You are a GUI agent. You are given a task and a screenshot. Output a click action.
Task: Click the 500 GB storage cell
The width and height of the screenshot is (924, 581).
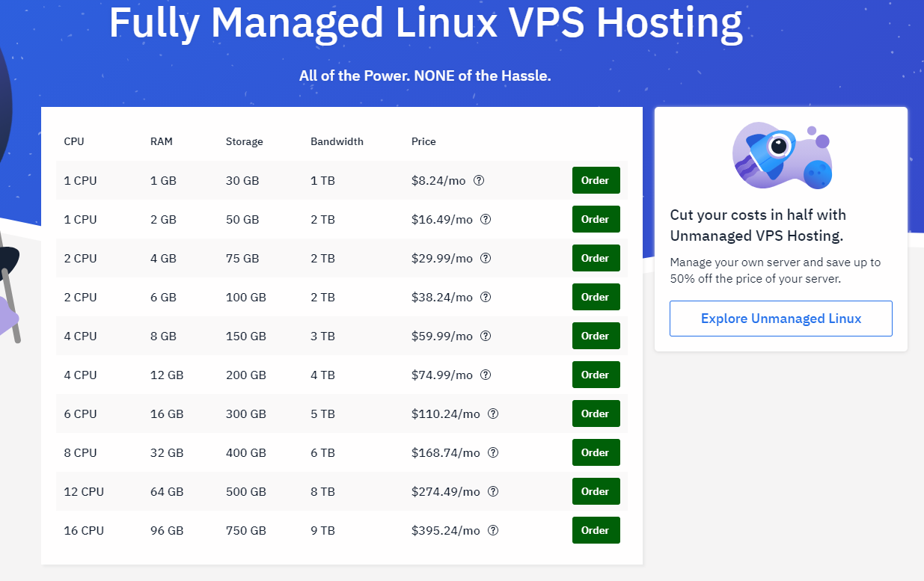click(246, 491)
